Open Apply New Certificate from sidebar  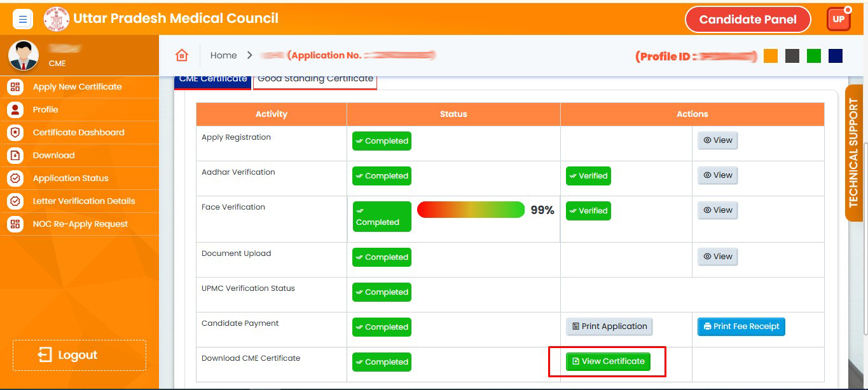pyautogui.click(x=77, y=87)
